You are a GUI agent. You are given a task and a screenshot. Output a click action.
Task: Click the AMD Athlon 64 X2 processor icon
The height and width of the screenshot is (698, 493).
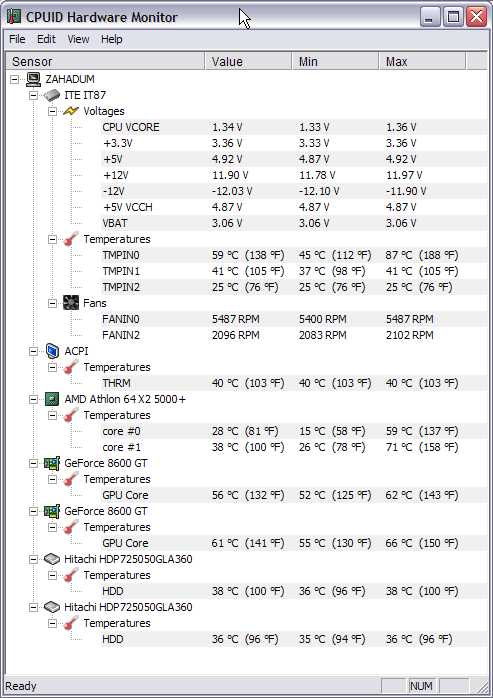[x=52, y=399]
